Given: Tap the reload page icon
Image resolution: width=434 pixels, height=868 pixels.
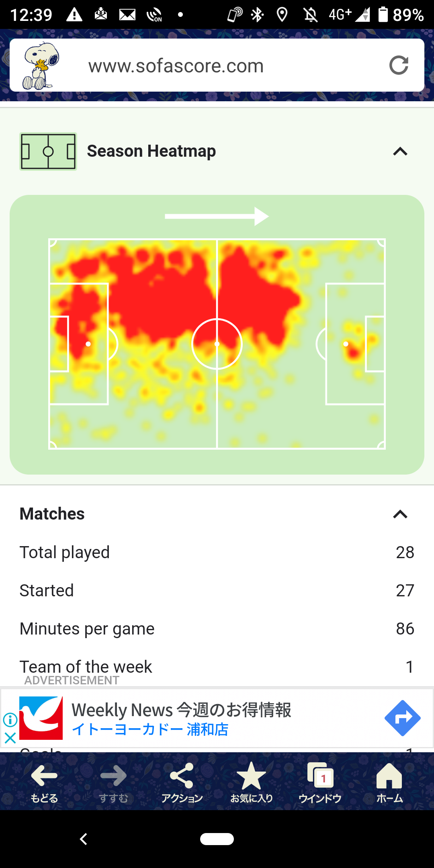Looking at the screenshot, I should 399,66.
